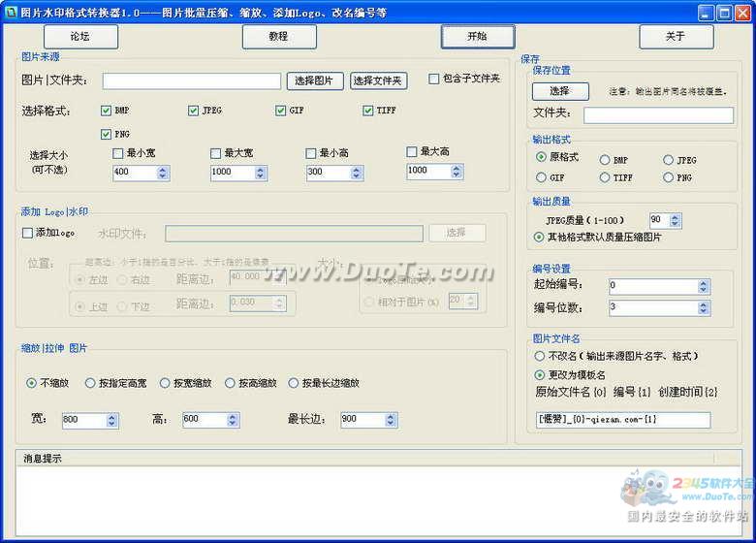Click the 宽 field showing 800
Screen dimensions: 756x543
(84, 420)
